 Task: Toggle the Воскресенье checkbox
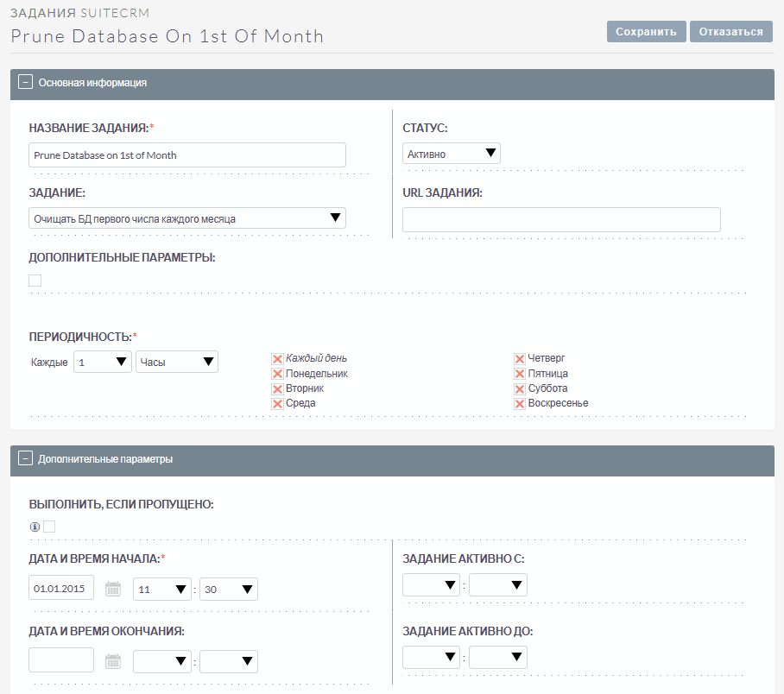click(x=519, y=404)
